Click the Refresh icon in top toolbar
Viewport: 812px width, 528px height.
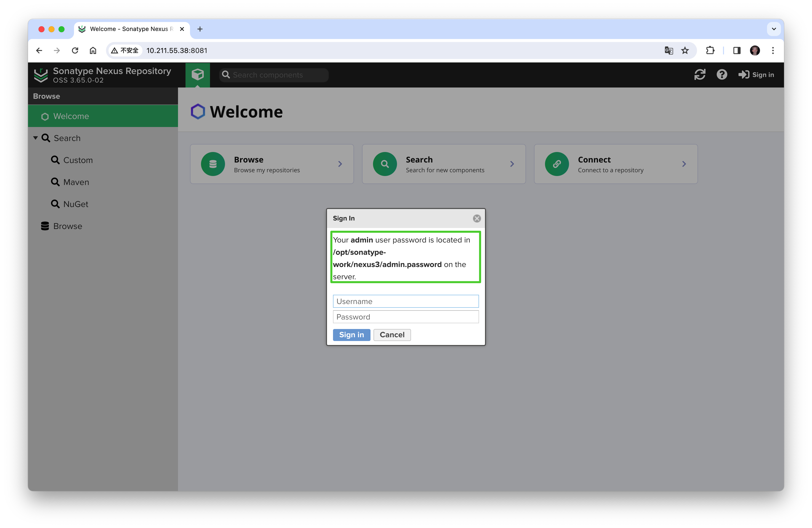pos(700,74)
